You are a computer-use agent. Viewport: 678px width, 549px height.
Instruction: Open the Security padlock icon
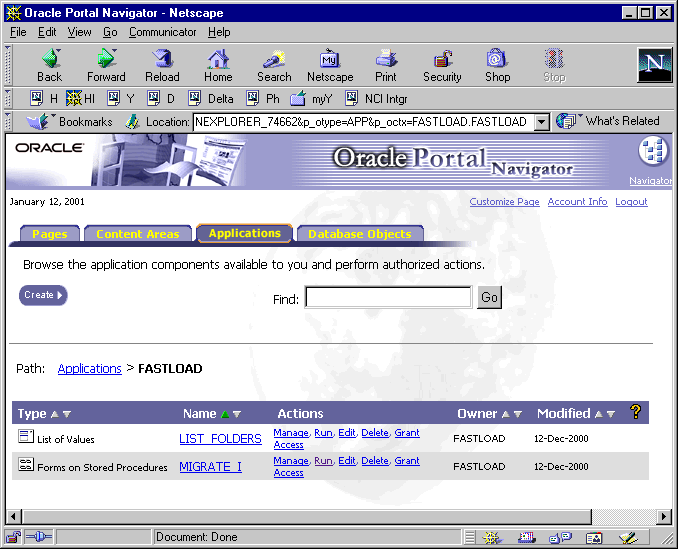click(x=442, y=60)
